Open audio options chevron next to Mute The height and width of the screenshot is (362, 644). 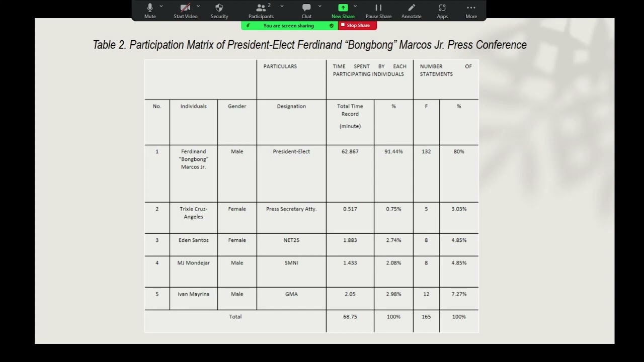click(162, 6)
